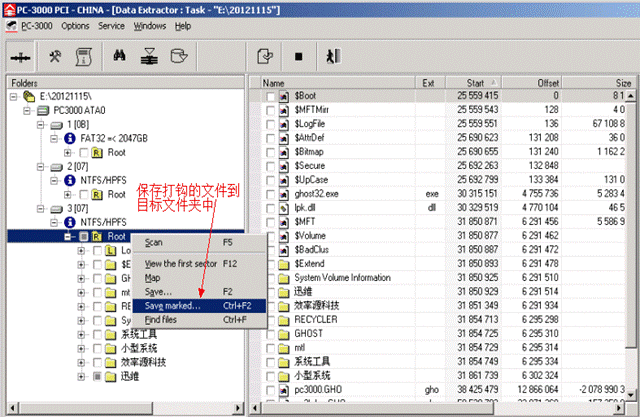The image size is (640, 417).
Task: Click the black square stop button
Action: [299, 56]
